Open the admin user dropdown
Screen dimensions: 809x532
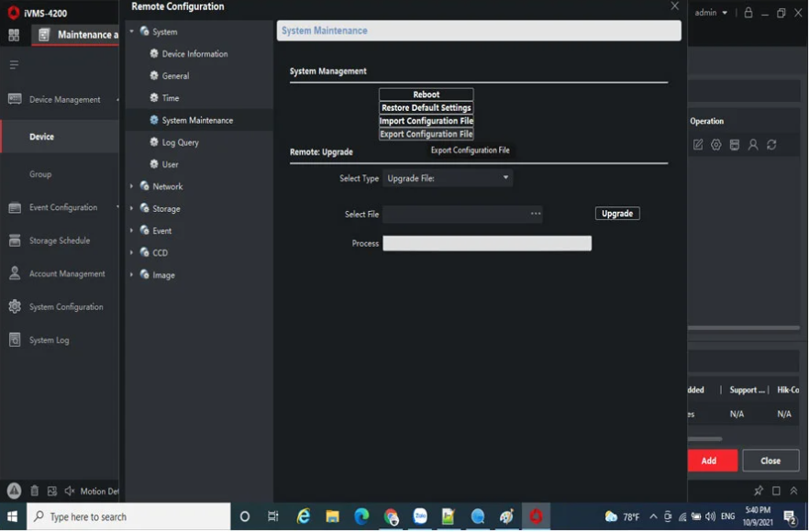click(711, 13)
